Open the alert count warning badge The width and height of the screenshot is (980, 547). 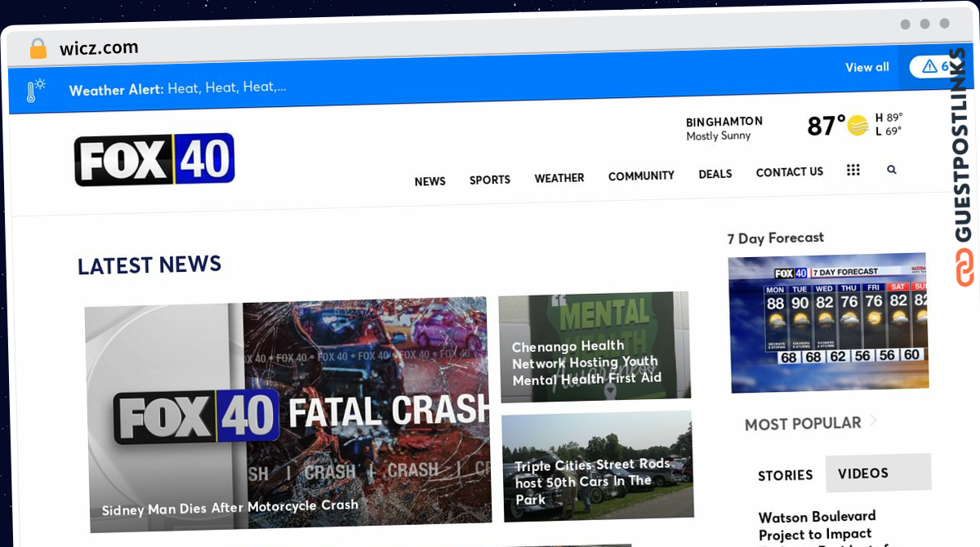(x=934, y=67)
